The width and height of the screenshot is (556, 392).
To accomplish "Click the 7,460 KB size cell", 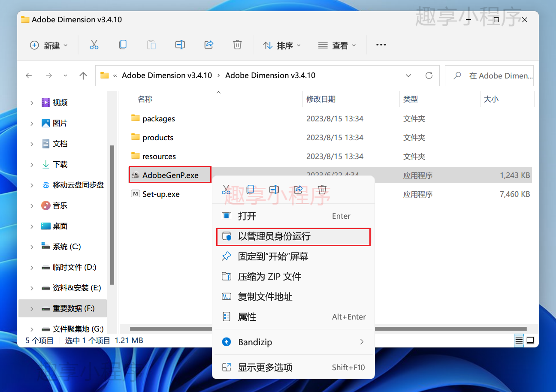I will (515, 194).
